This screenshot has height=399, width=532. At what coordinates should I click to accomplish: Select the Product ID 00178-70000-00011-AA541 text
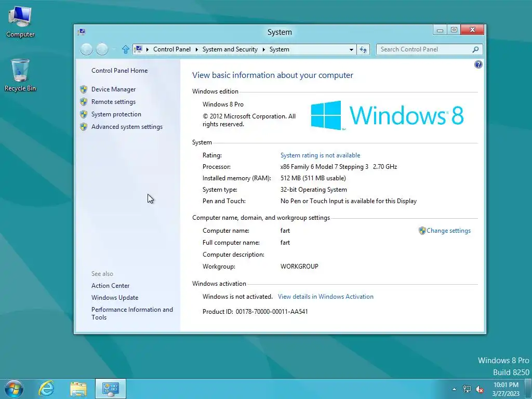[272, 312]
